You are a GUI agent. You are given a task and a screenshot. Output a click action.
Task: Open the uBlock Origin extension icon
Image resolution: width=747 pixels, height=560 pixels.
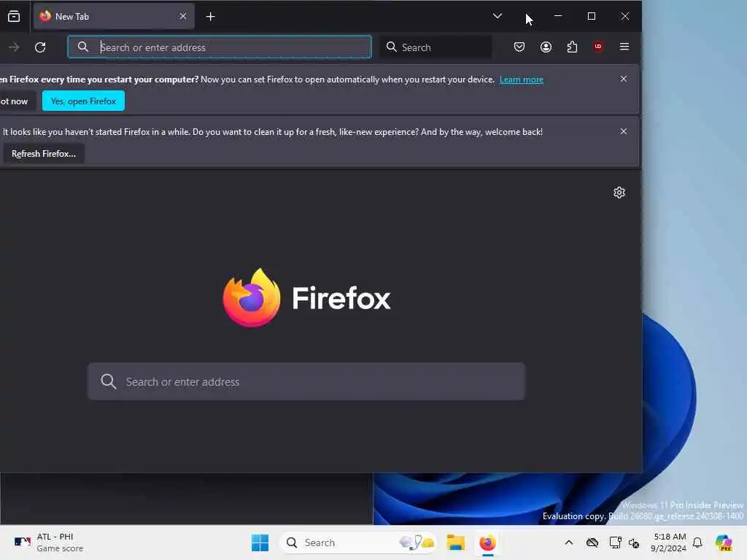[x=598, y=47]
